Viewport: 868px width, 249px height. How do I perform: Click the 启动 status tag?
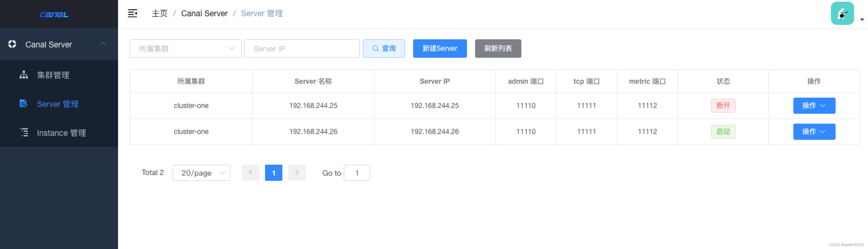[x=723, y=131]
